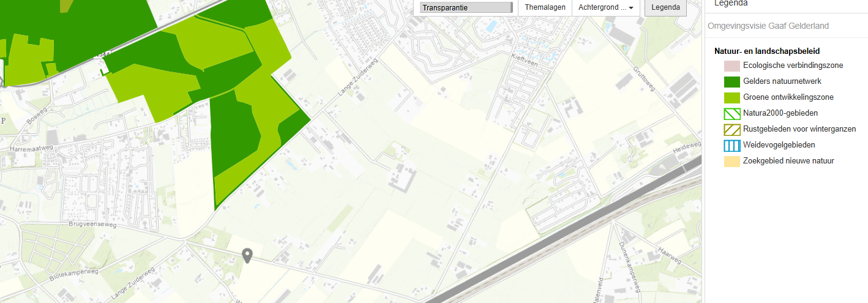The width and height of the screenshot is (868, 303).
Task: Click the Rustgebieden voor winterganzen icon
Action: pyautogui.click(x=732, y=129)
